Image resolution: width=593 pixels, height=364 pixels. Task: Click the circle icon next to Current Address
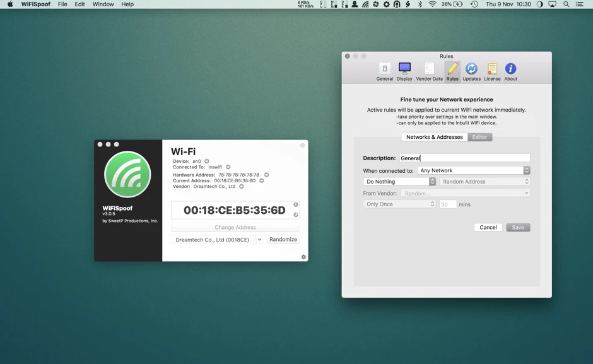point(262,180)
